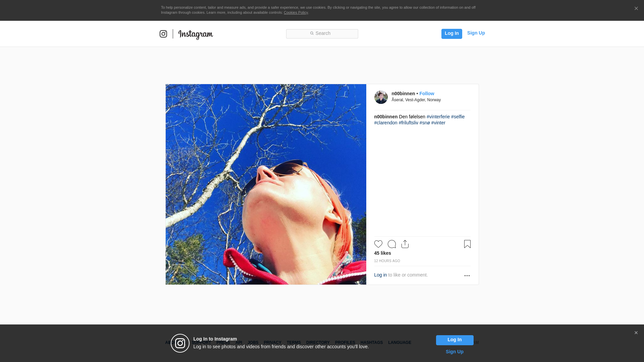The image size is (644, 362).
Task: Click the Search input field
Action: coord(322,34)
